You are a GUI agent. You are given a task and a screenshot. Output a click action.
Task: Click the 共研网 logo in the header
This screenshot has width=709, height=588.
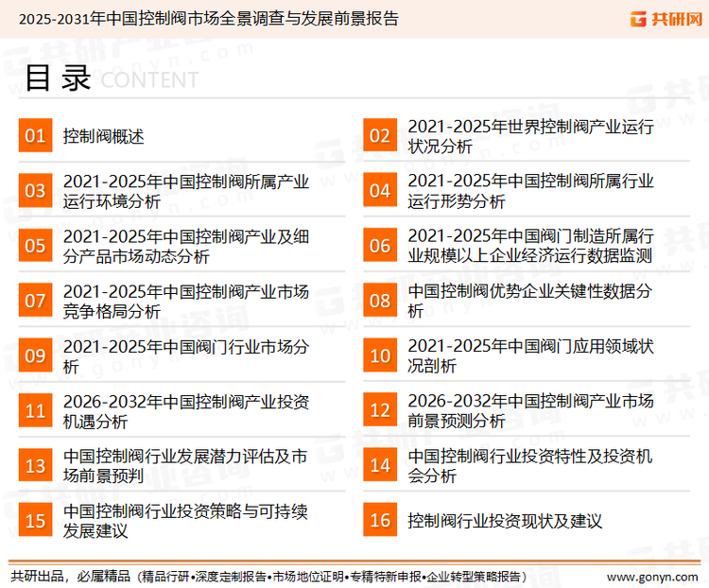(666, 19)
